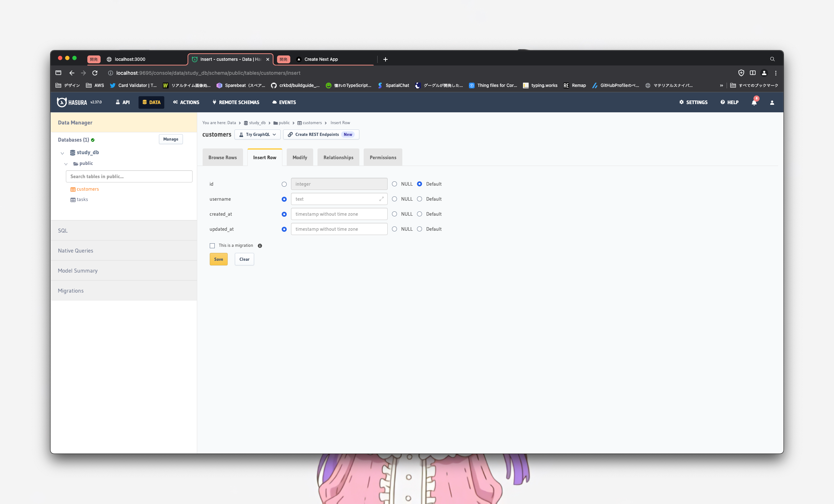Open the Permissions tab
This screenshot has width=834, height=504.
pyautogui.click(x=383, y=157)
